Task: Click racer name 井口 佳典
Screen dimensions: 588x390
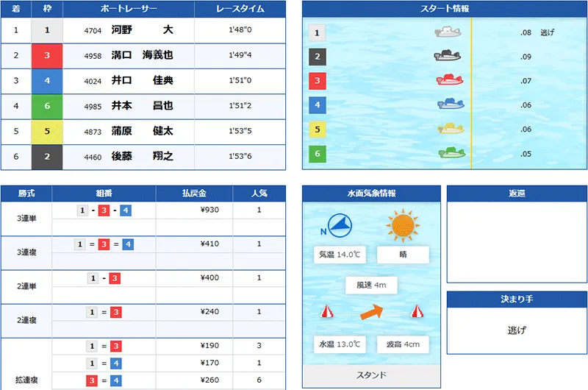Action: (142, 80)
